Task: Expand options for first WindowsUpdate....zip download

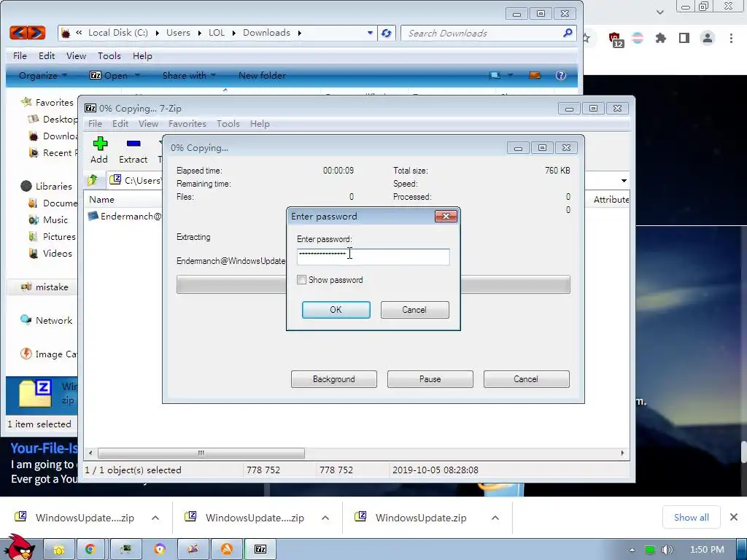Action: tap(155, 518)
